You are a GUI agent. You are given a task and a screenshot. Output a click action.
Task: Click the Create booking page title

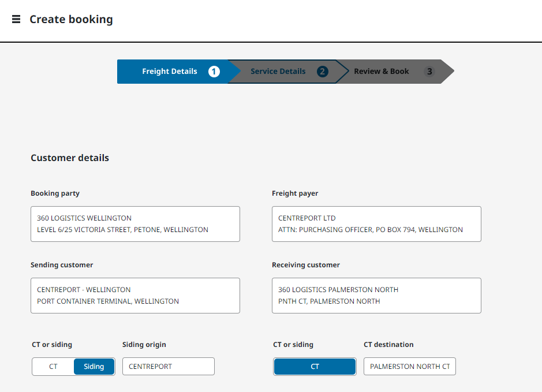click(x=71, y=19)
